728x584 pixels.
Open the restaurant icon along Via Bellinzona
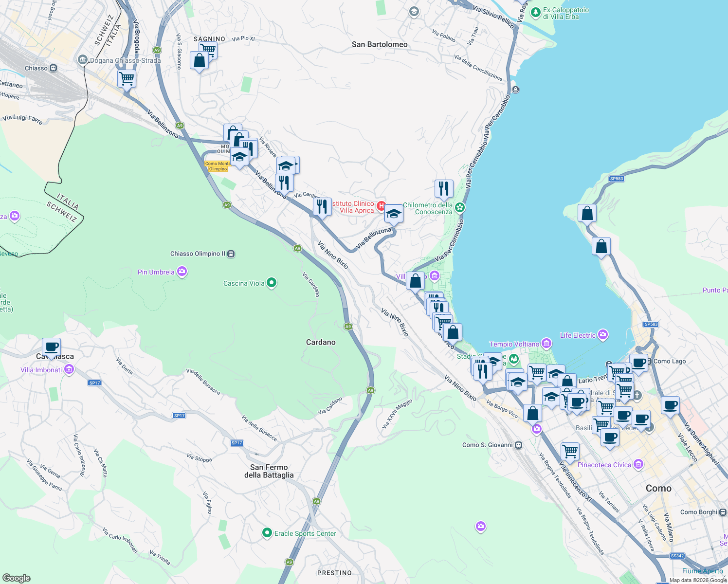click(x=284, y=181)
